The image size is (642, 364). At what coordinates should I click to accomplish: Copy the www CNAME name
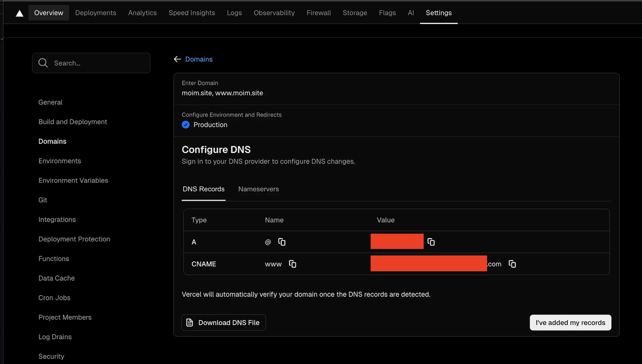[x=292, y=264]
